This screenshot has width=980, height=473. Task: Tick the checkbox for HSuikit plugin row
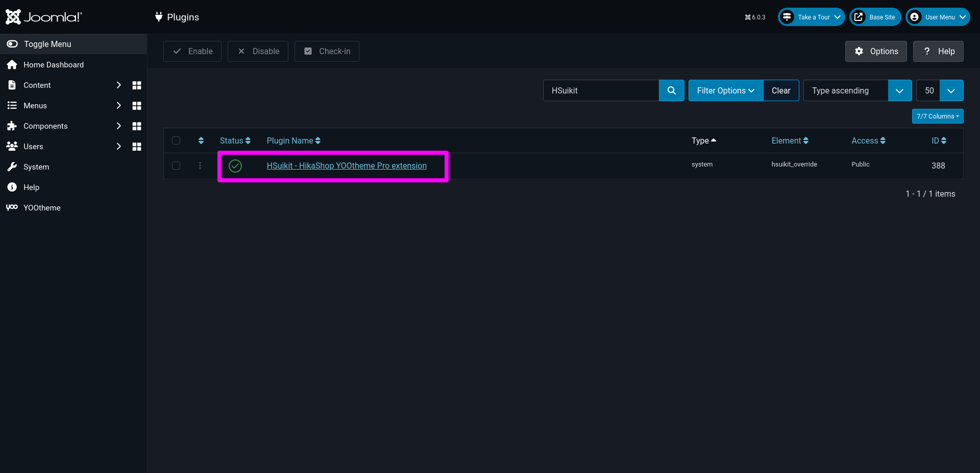[176, 165]
